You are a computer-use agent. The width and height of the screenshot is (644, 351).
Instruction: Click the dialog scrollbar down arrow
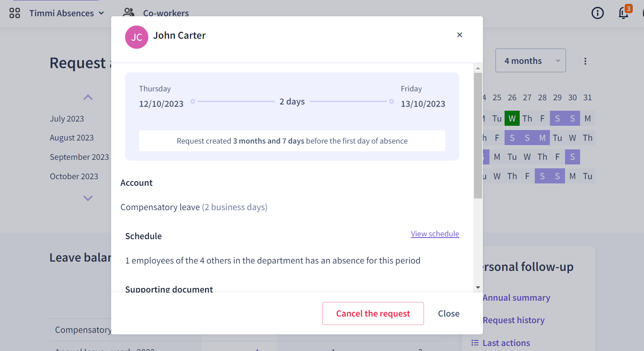pos(478,288)
